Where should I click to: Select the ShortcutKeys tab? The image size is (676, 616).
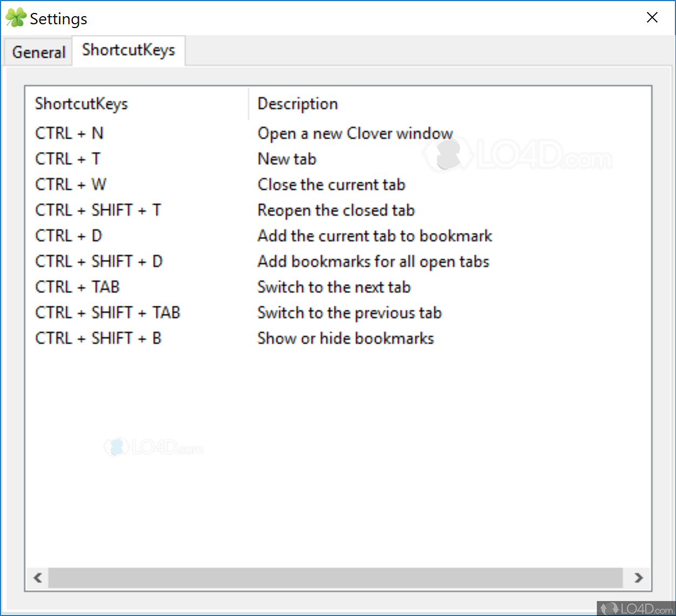click(x=128, y=50)
